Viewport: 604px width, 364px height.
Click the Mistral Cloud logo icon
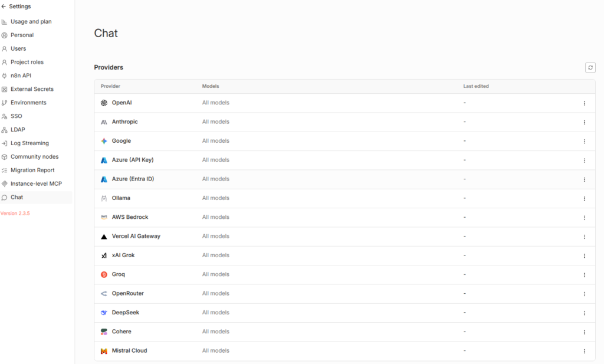(x=104, y=351)
